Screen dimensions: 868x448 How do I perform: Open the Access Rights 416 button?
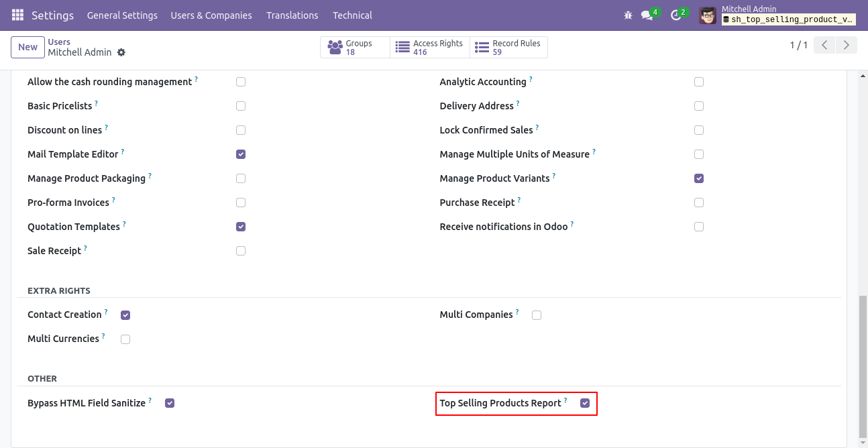[x=430, y=47]
